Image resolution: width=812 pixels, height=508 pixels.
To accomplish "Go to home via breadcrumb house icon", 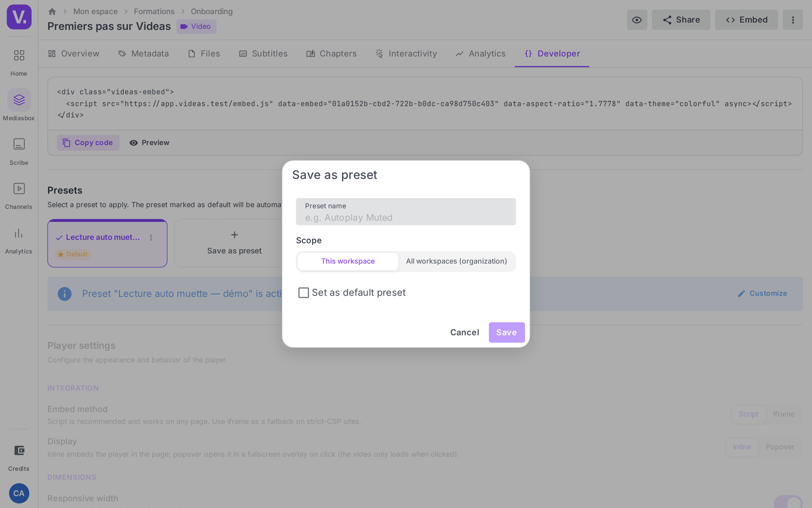I will coord(52,11).
